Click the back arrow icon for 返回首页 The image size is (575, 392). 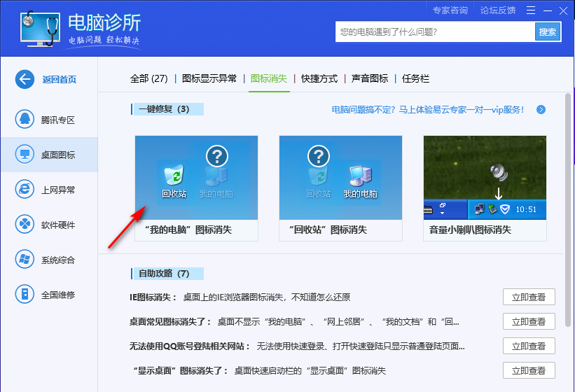pyautogui.click(x=25, y=79)
